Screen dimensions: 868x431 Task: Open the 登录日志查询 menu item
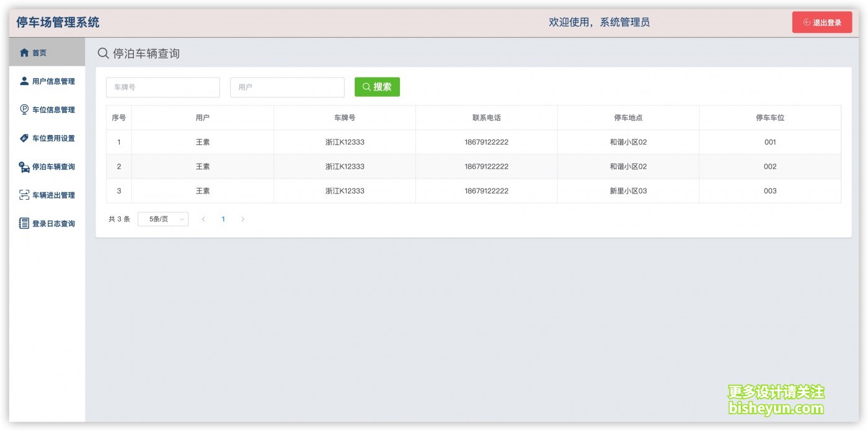tap(53, 224)
